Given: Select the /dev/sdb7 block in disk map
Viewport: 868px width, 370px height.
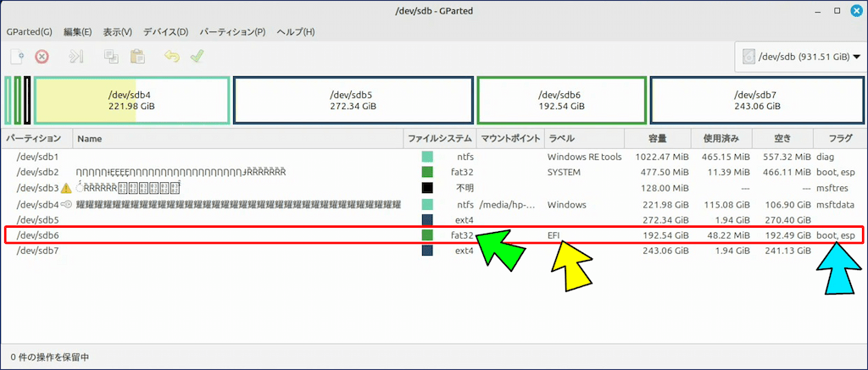Looking at the screenshot, I should coord(754,101).
